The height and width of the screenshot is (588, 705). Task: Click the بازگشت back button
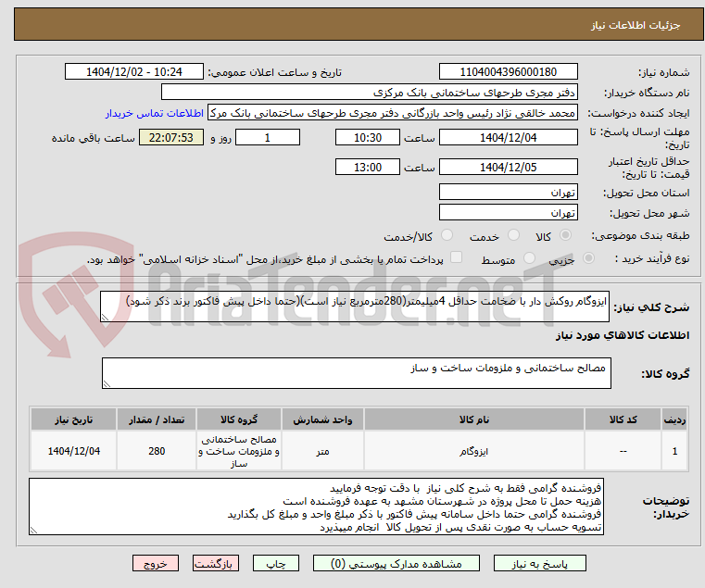coord(215,563)
